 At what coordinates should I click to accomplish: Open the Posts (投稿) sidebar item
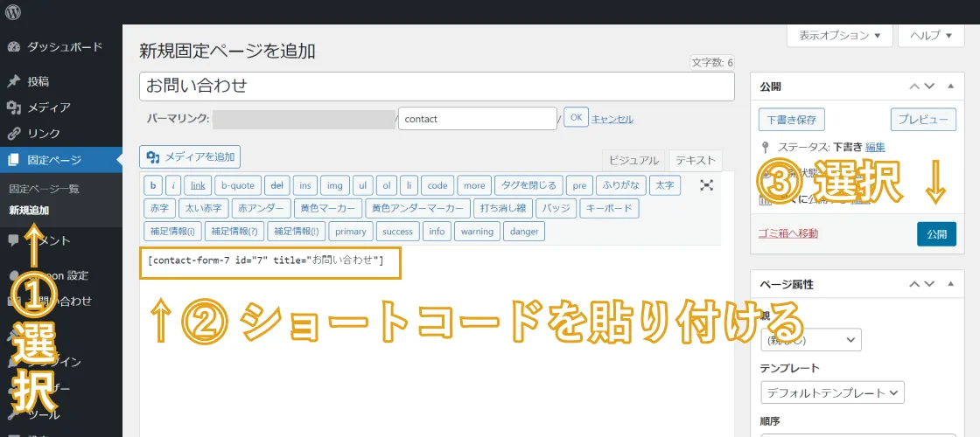coord(38,81)
